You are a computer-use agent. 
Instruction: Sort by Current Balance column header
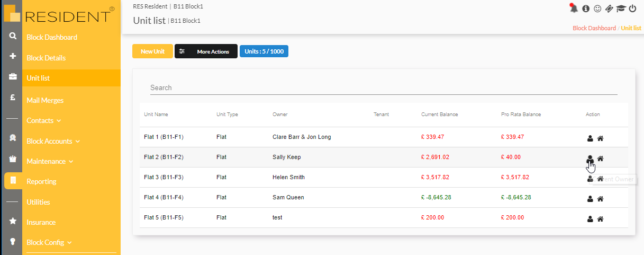[x=440, y=115]
